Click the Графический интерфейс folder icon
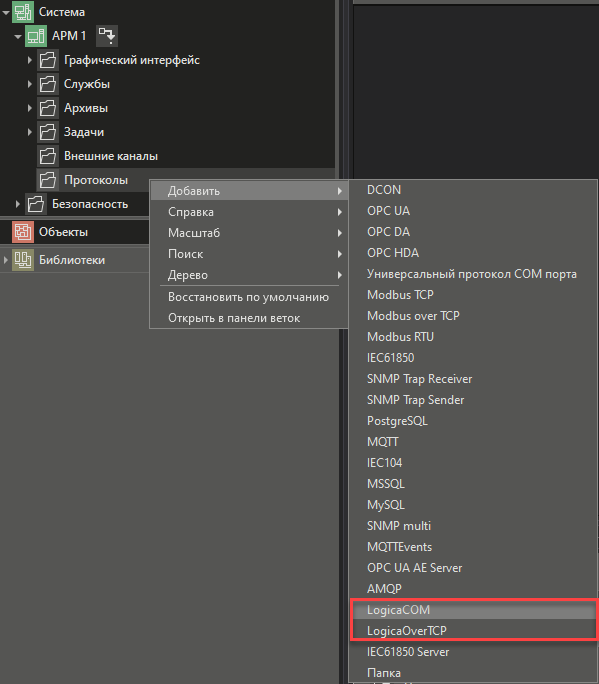The image size is (599, 684). click(x=48, y=60)
